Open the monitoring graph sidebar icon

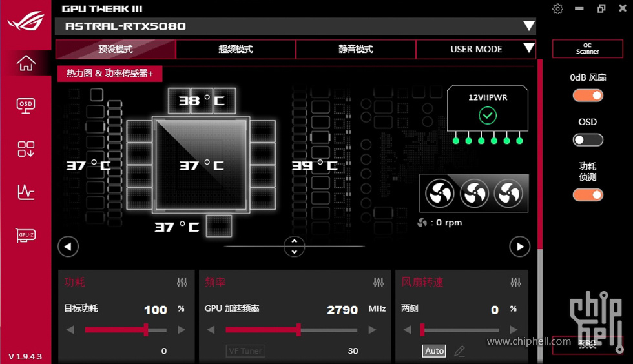[x=26, y=192]
